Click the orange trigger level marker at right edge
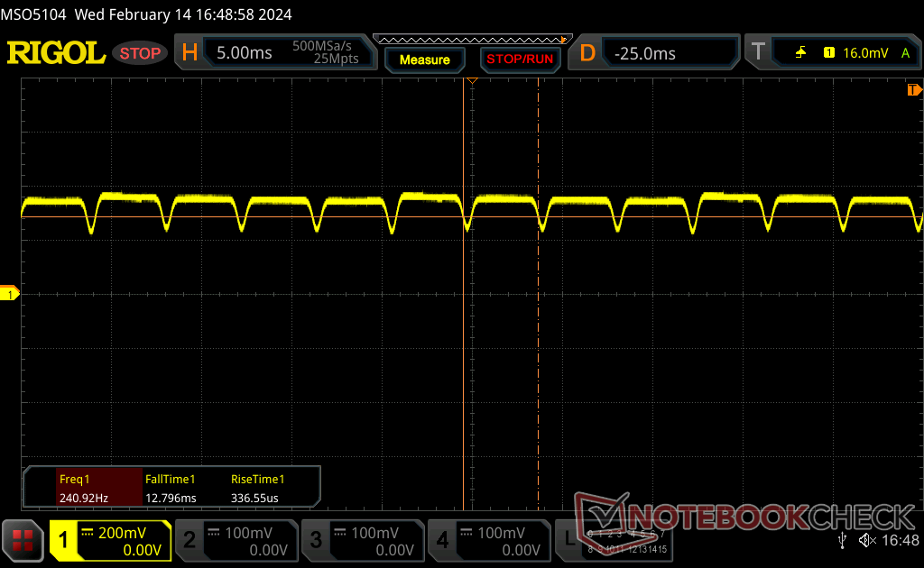This screenshot has width=924, height=568. click(914, 90)
